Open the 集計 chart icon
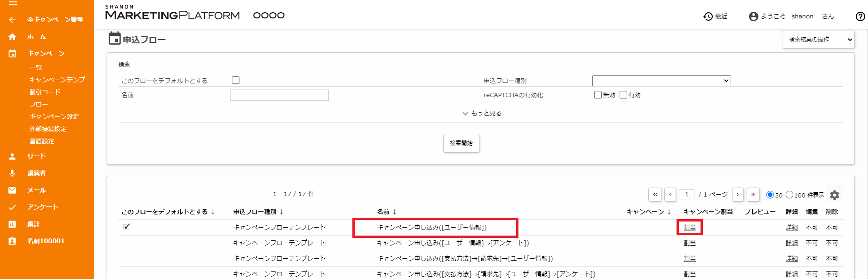The image size is (868, 279). click(12, 224)
